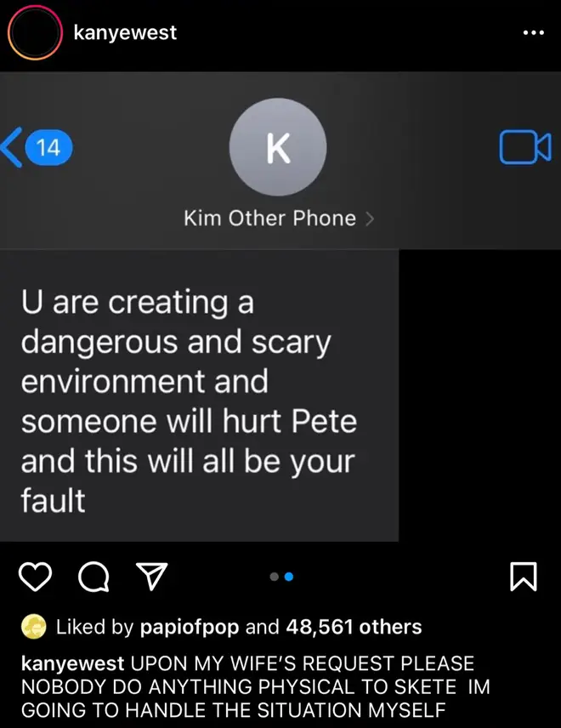561x728 pixels.
Task: Open papiofpop profile from likes line
Action: [190, 628]
